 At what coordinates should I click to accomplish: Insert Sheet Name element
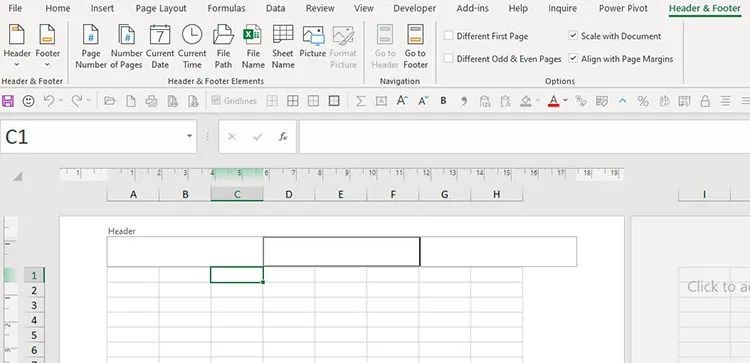tap(283, 47)
